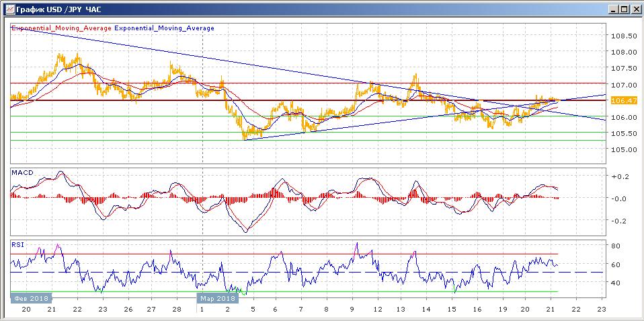
Task: Click the chart window icon in title bar
Action: tap(9, 9)
